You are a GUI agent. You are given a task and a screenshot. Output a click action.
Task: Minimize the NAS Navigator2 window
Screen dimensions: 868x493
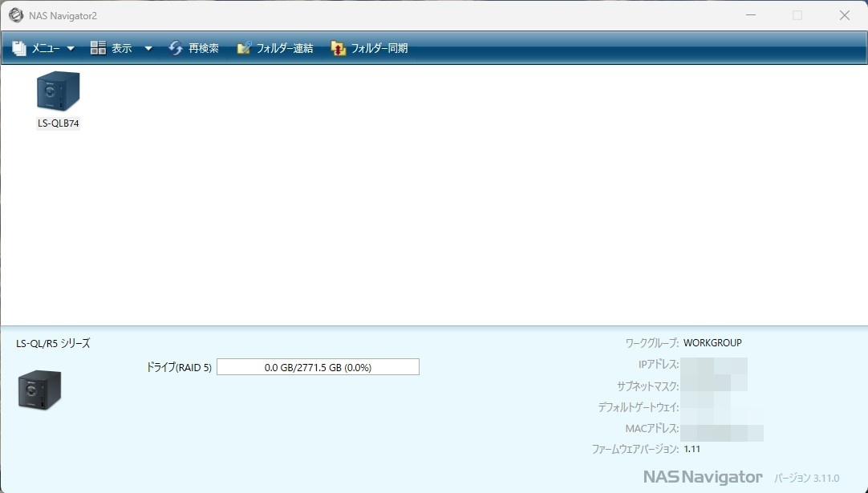coord(751,15)
